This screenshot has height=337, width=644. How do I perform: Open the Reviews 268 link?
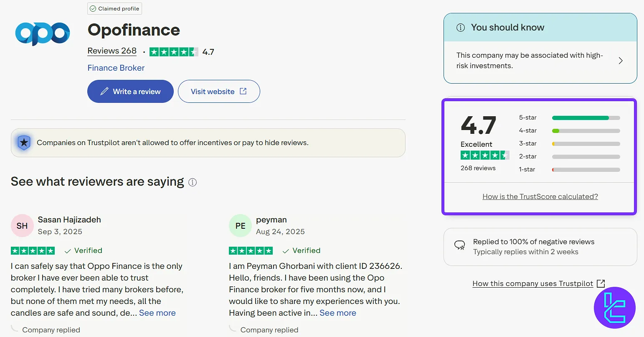point(112,51)
